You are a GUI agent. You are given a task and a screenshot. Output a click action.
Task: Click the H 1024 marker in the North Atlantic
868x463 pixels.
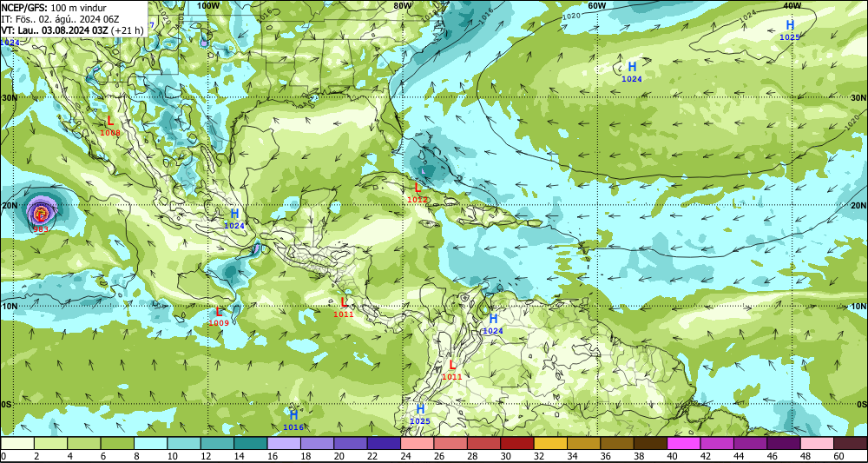pos(632,67)
